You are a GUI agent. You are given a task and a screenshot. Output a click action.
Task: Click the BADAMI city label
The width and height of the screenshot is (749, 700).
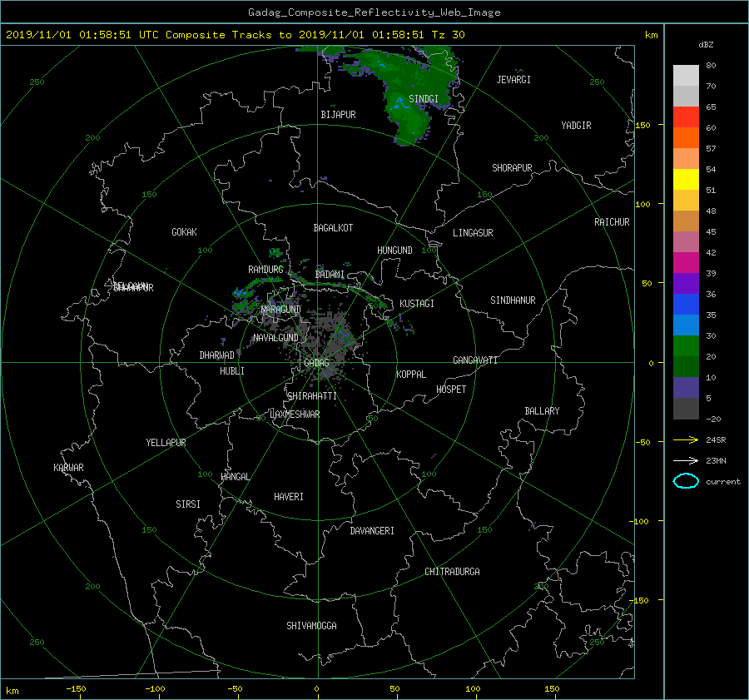pos(330,275)
